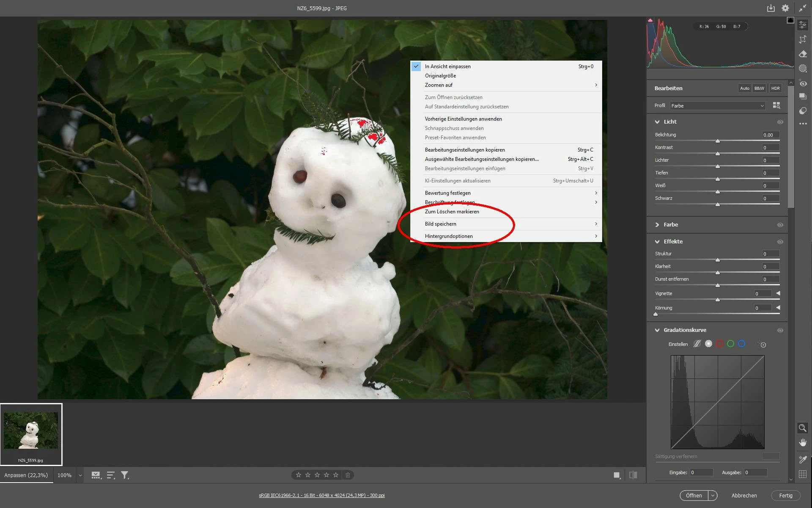Select the Healing eraser tool icon

click(803, 54)
